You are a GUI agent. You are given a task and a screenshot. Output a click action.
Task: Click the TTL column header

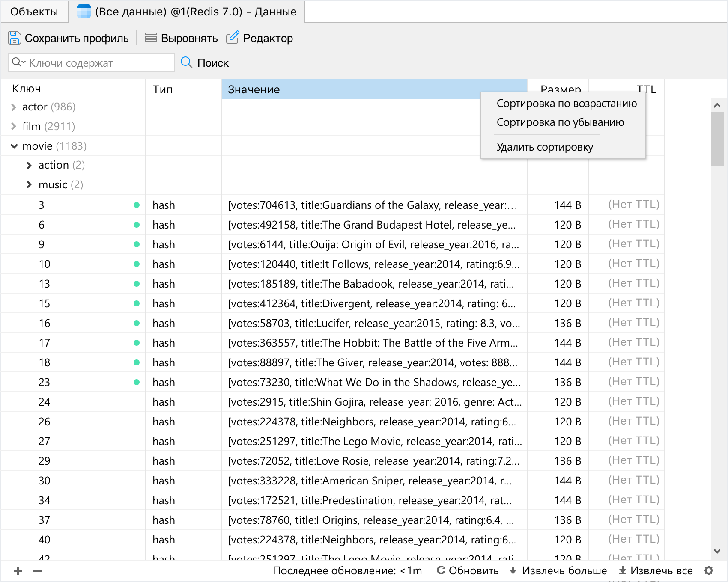(x=646, y=89)
